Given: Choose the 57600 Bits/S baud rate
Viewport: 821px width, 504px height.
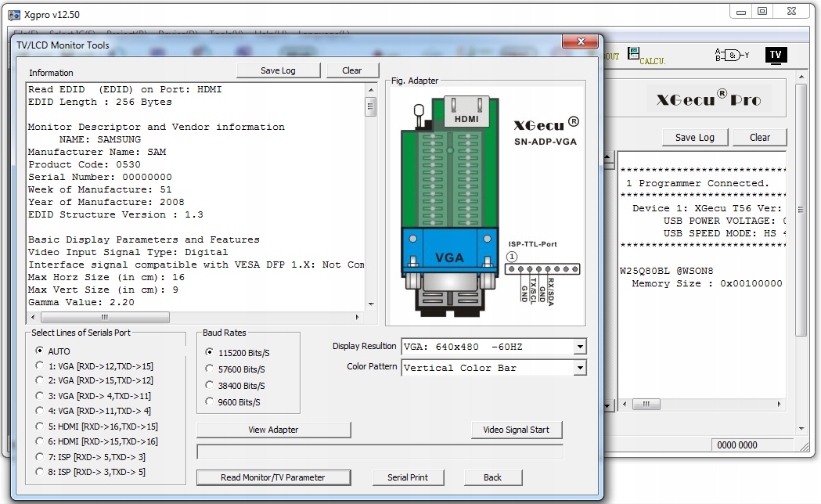Looking at the screenshot, I should click(210, 369).
